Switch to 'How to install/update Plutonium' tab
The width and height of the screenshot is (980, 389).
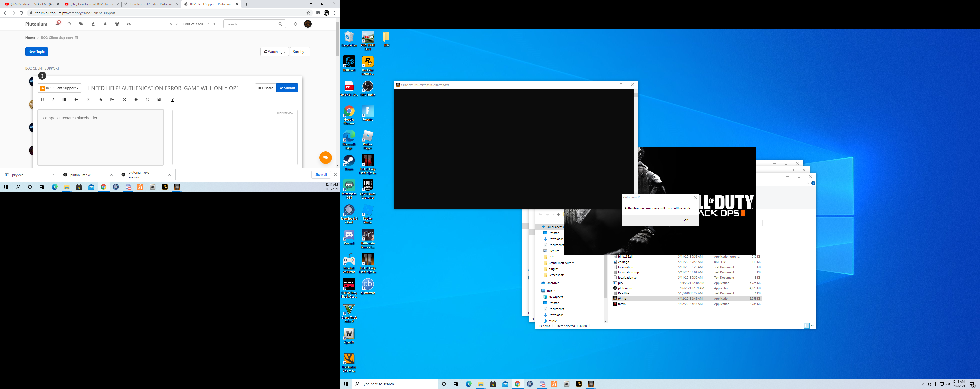[x=151, y=4]
